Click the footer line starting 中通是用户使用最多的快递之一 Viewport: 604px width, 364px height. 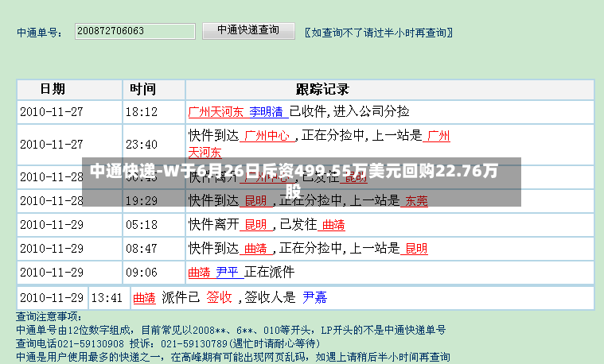[232, 357]
